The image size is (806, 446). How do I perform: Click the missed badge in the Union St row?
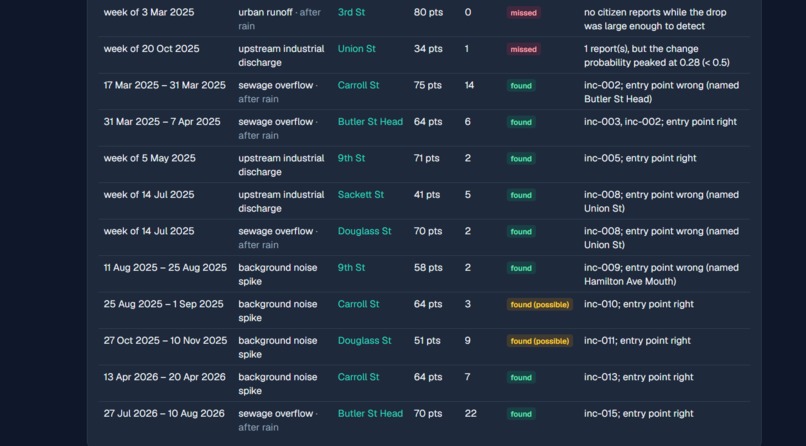pos(523,49)
